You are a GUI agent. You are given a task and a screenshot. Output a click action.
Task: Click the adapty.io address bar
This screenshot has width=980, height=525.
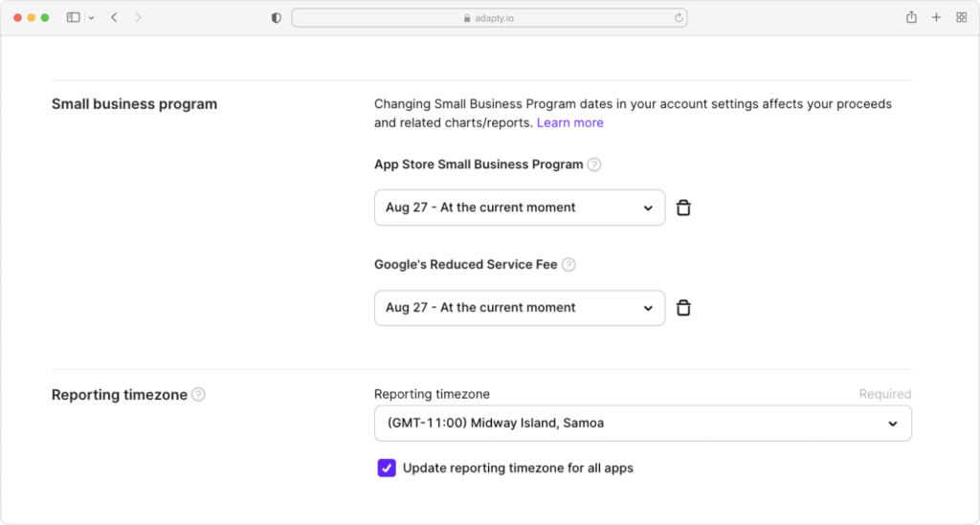pyautogui.click(x=489, y=18)
